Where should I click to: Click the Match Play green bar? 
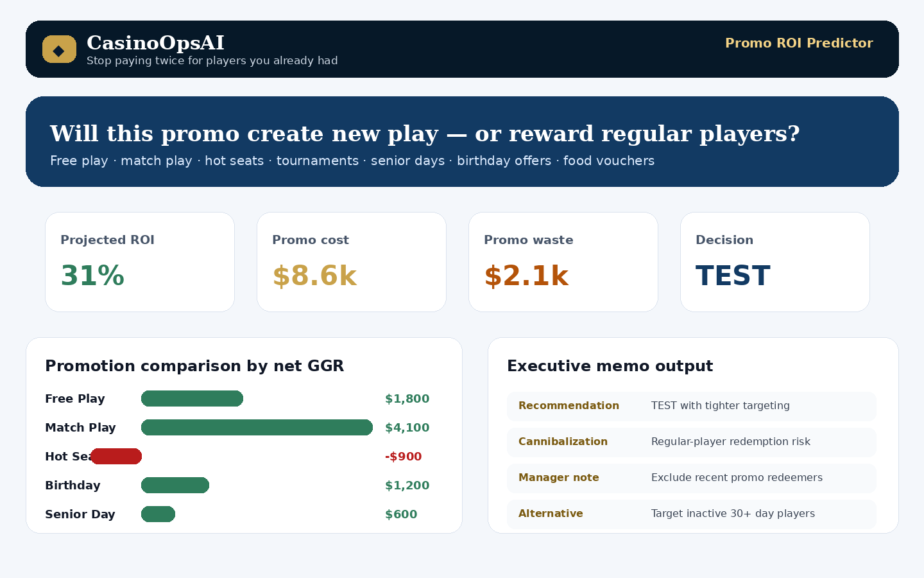coord(257,428)
